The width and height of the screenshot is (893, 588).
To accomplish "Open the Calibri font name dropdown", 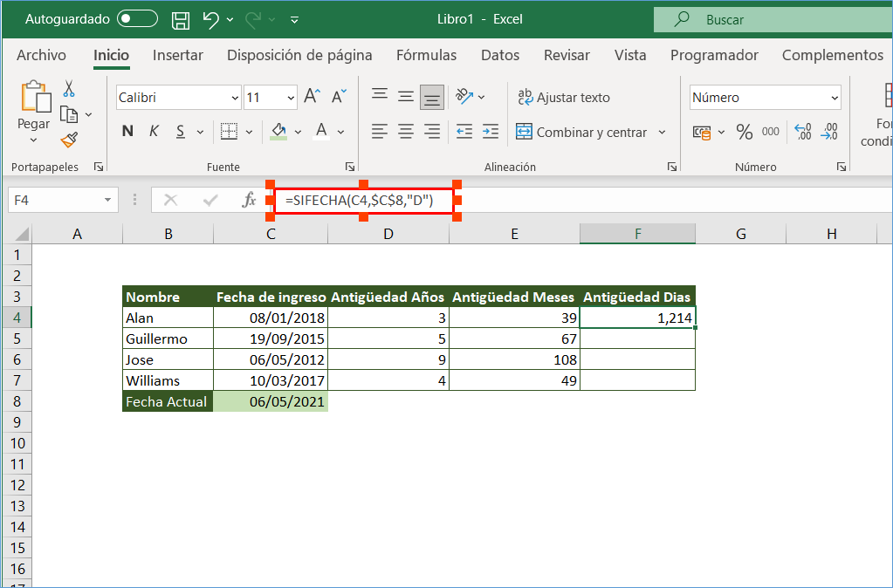I will 235,98.
